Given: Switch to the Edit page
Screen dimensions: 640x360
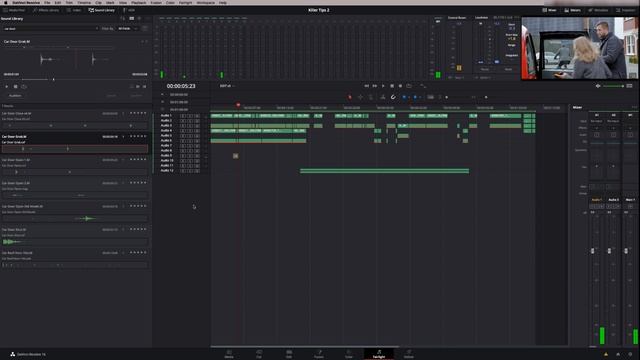Looking at the screenshot, I should click(289, 354).
